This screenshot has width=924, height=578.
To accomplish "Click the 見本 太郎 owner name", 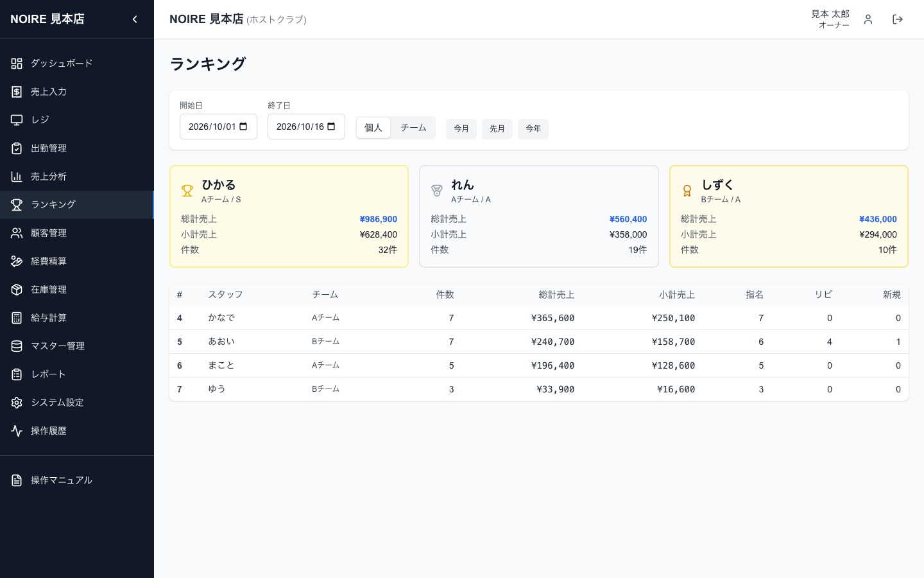I will [x=830, y=14].
